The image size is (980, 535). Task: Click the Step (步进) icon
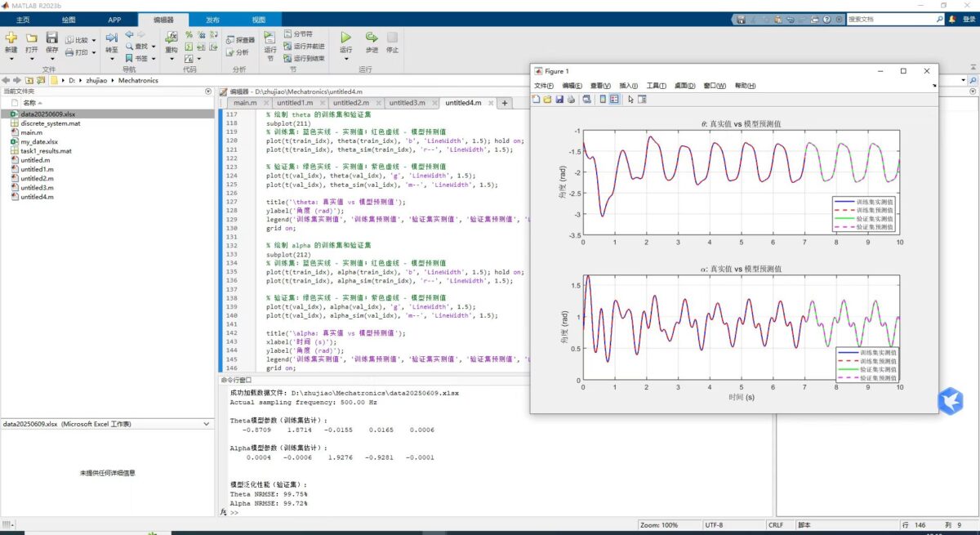point(371,38)
